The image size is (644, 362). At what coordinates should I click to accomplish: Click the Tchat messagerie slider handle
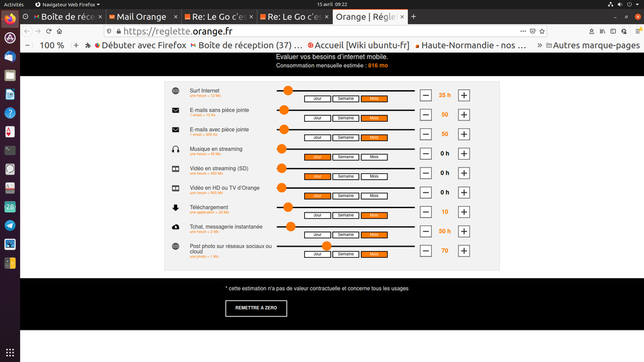290,227
